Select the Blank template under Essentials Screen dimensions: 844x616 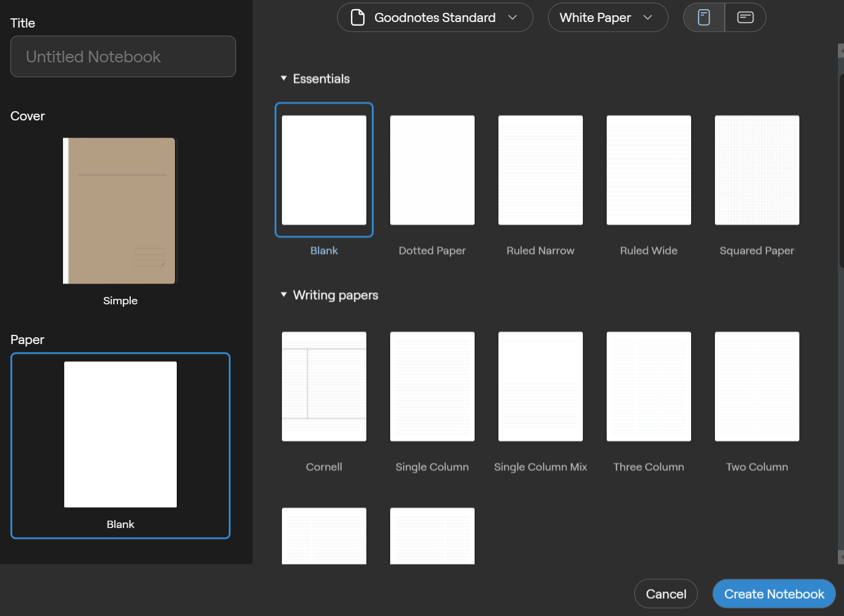tap(324, 170)
